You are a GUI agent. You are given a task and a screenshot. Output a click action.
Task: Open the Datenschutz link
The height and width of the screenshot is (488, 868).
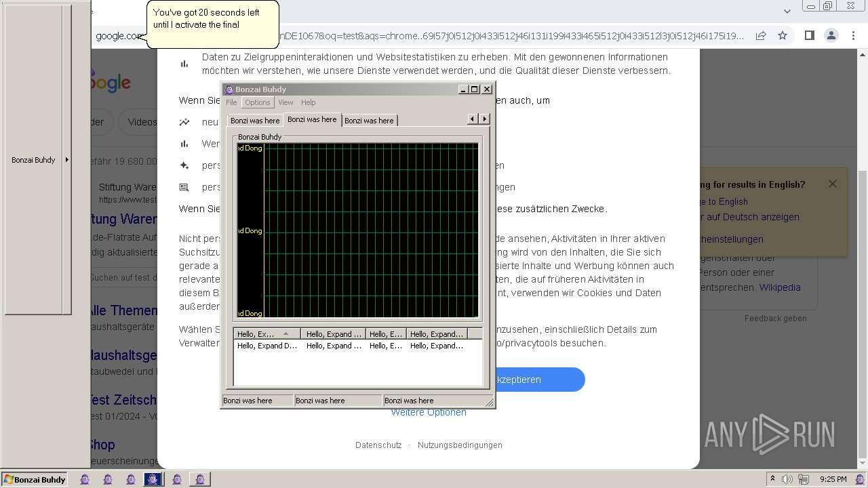[x=378, y=445]
